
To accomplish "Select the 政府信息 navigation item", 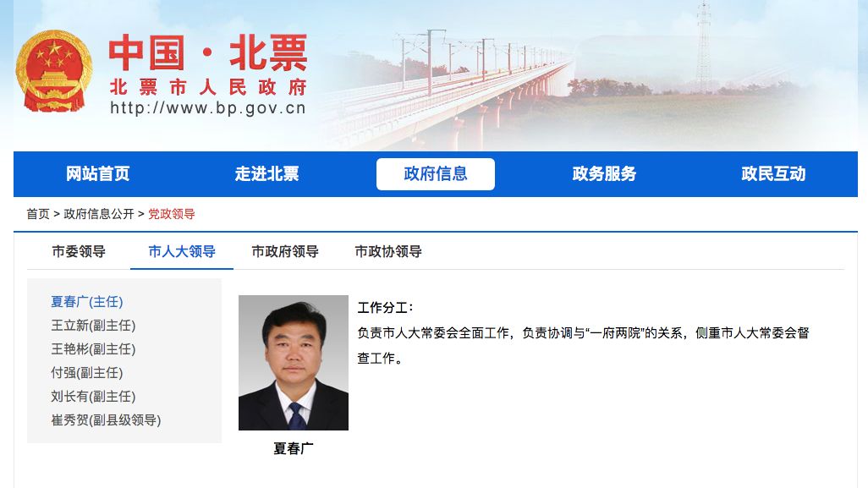I will (x=436, y=173).
